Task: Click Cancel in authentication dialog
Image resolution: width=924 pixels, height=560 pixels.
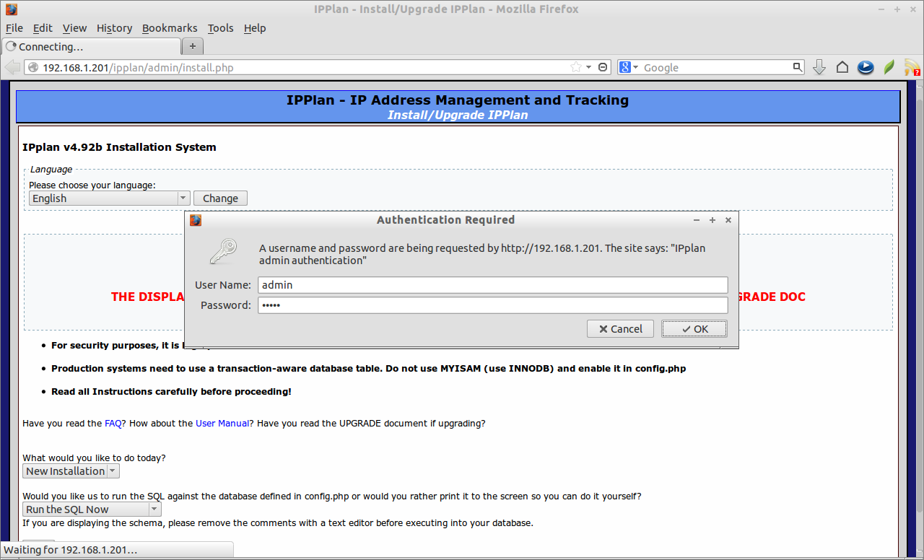Action: pyautogui.click(x=620, y=329)
